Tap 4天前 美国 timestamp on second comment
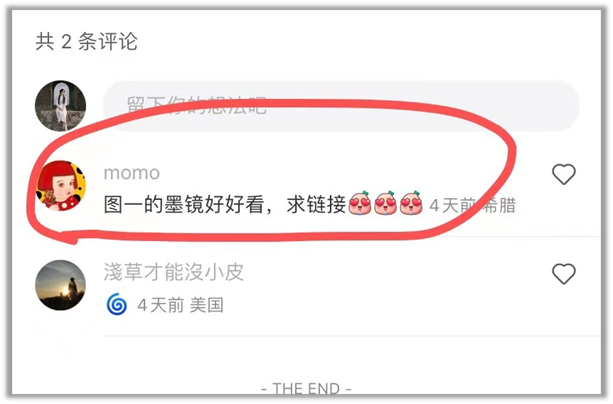This screenshot has height=404, width=613. (x=181, y=305)
